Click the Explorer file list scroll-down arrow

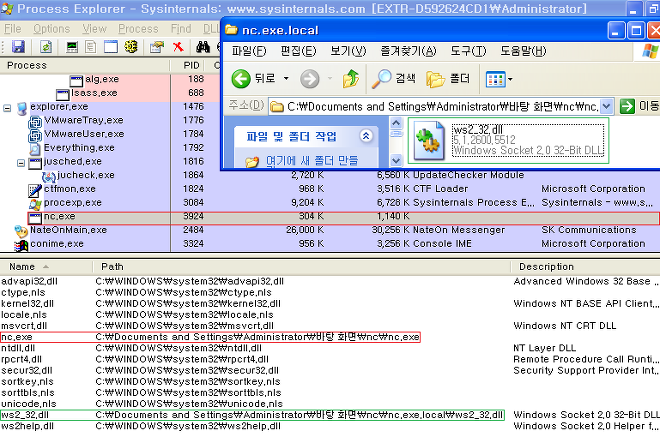coord(396,160)
